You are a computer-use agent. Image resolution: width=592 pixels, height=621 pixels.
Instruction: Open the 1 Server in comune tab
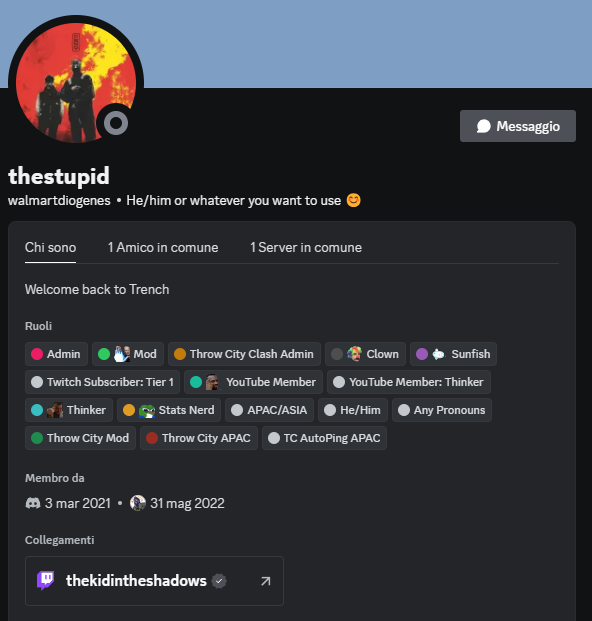306,248
